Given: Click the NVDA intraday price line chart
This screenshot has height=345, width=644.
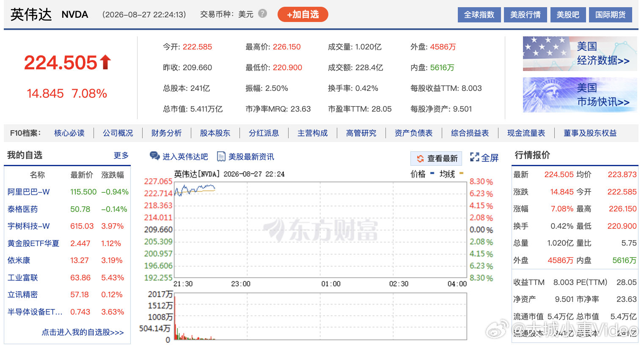Looking at the screenshot, I should coord(320,230).
